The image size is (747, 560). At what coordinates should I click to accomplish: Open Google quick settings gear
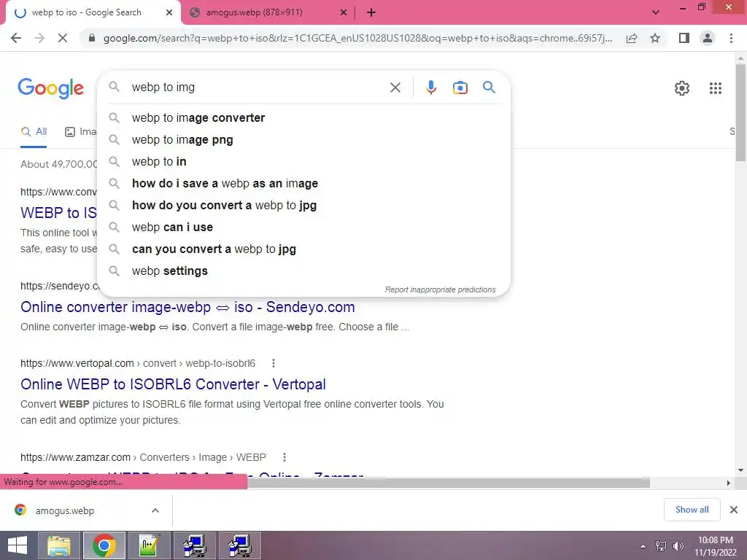[x=682, y=88]
